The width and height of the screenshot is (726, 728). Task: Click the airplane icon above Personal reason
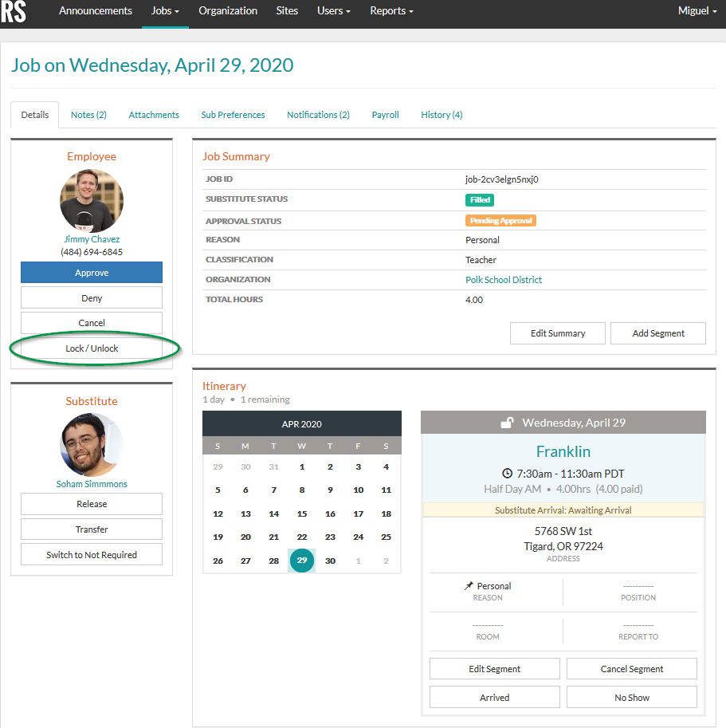pos(471,584)
